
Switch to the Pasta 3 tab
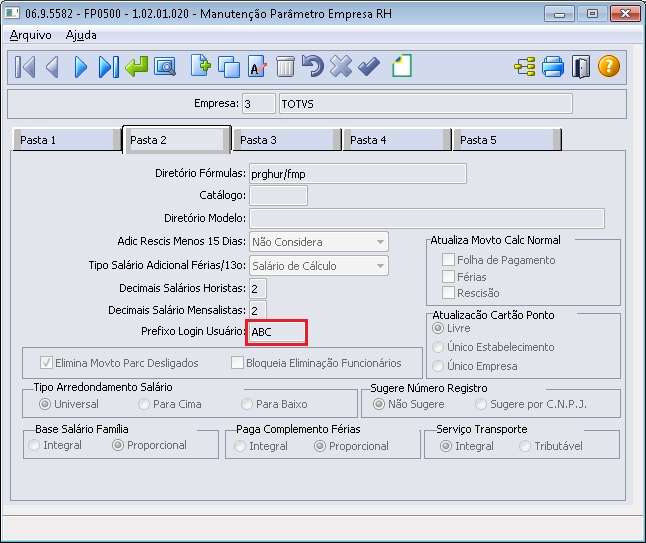coord(287,140)
